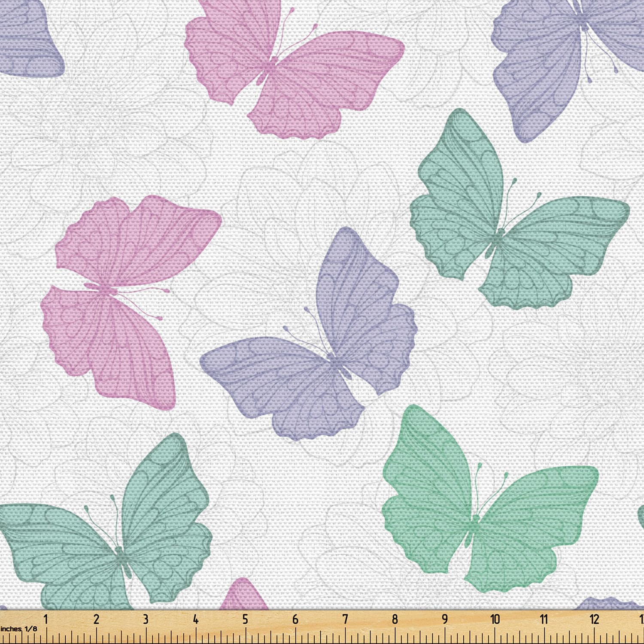Image resolution: width=644 pixels, height=644 pixels.
Task: Select the mint-green butterfly above ruler numbers 9 to 11
Action: [490, 499]
